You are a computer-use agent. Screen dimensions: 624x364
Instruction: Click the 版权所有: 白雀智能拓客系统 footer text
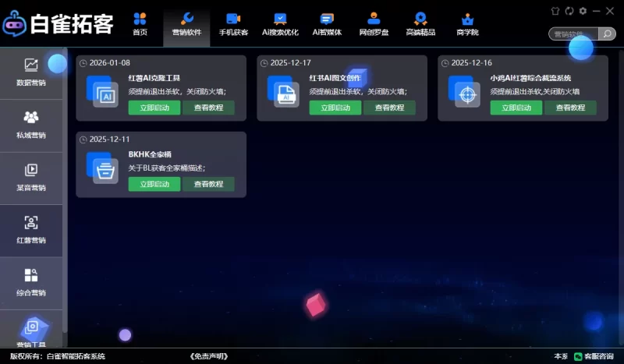58,356
